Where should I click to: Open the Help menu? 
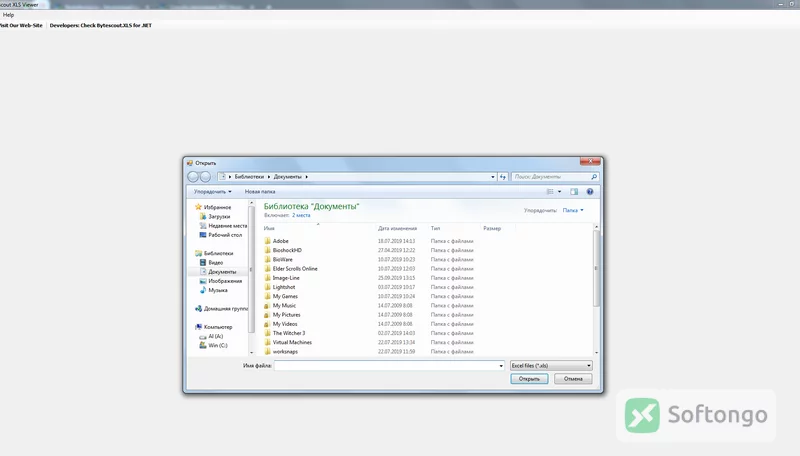[8, 15]
